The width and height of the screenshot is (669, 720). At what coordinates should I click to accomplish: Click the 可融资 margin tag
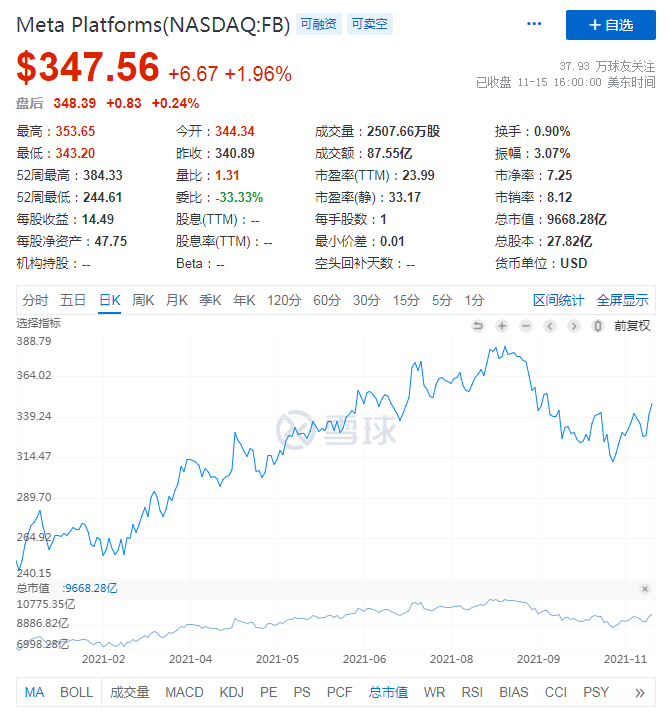pyautogui.click(x=318, y=23)
